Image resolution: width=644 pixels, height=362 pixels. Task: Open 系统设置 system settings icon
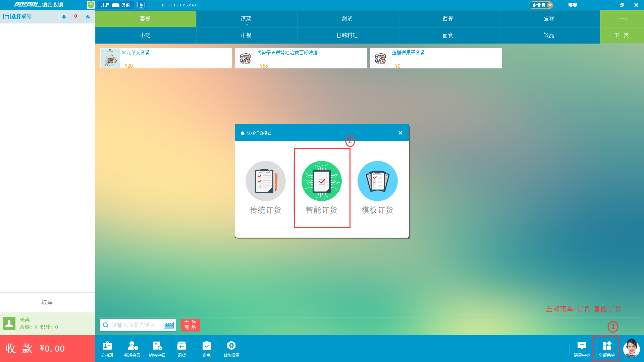[x=231, y=349]
